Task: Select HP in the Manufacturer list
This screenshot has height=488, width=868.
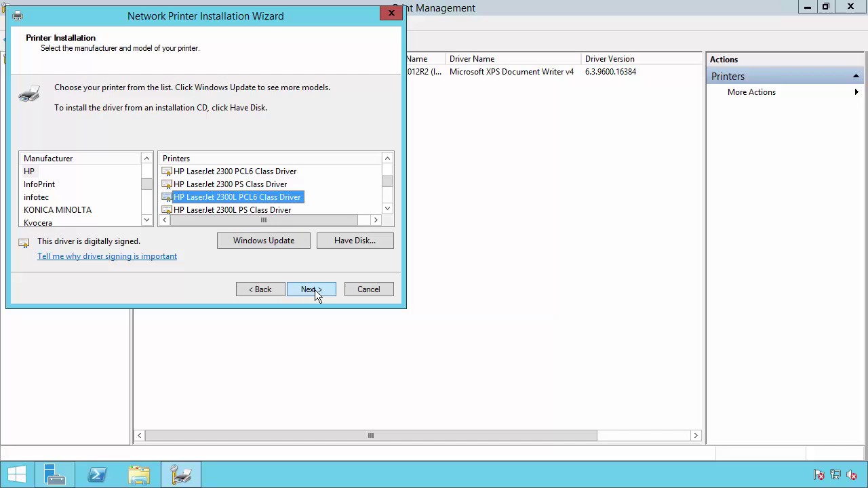Action: [29, 171]
